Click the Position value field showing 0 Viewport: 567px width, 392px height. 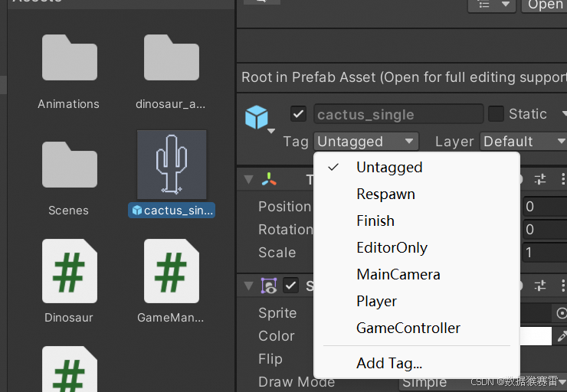click(x=545, y=207)
